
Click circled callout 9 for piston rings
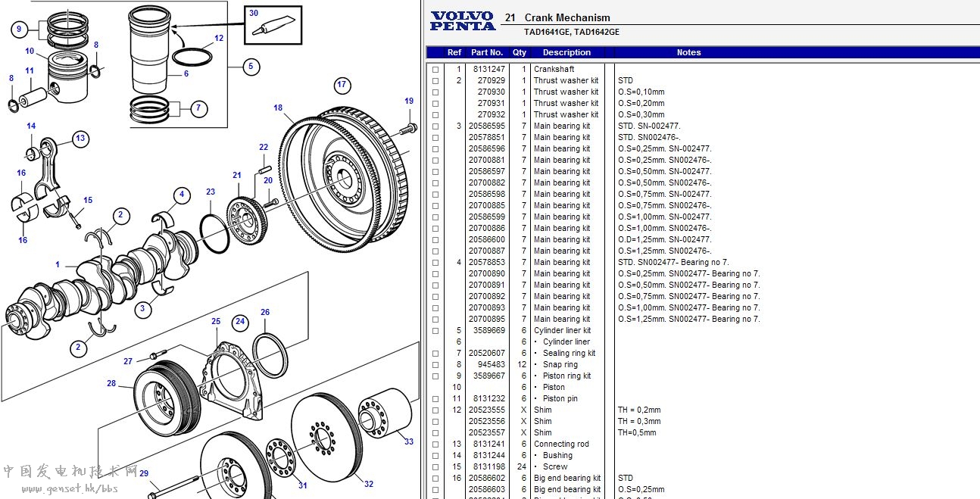(x=20, y=30)
